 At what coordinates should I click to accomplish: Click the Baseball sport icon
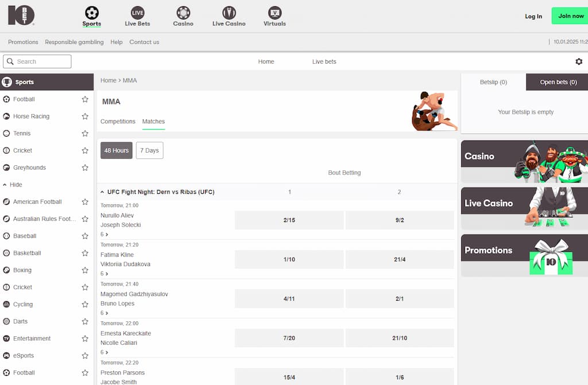(x=6, y=236)
